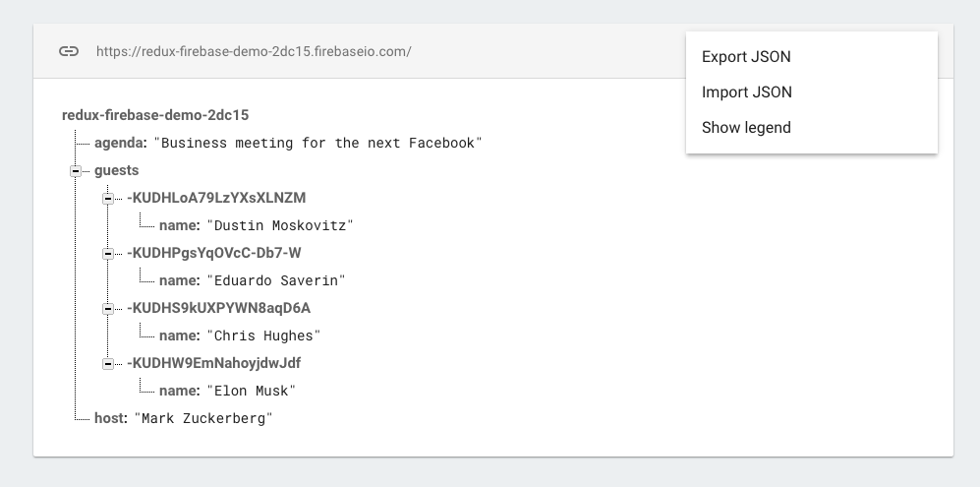Select the guests key label

(117, 170)
